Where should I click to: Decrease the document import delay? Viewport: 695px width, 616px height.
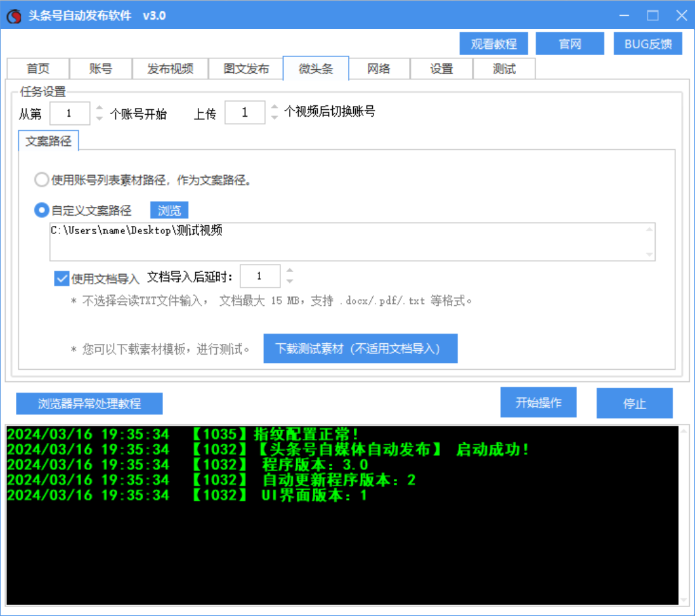point(289,281)
